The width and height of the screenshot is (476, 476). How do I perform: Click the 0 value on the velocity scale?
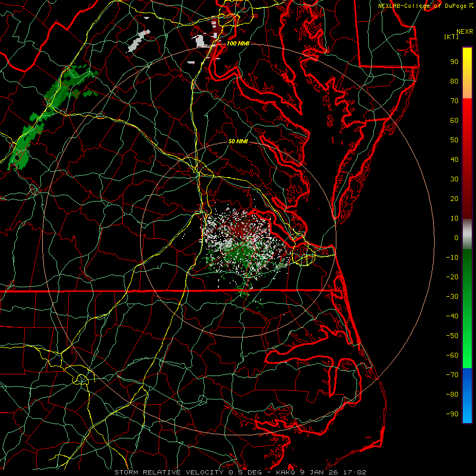[456, 238]
